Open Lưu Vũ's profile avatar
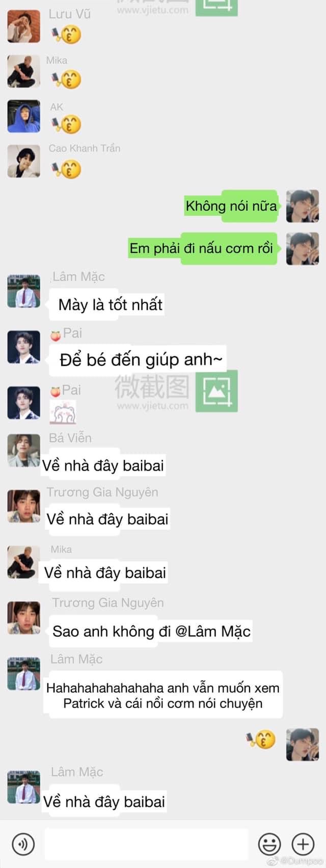Viewport: 326px width, 868px height. (23, 26)
